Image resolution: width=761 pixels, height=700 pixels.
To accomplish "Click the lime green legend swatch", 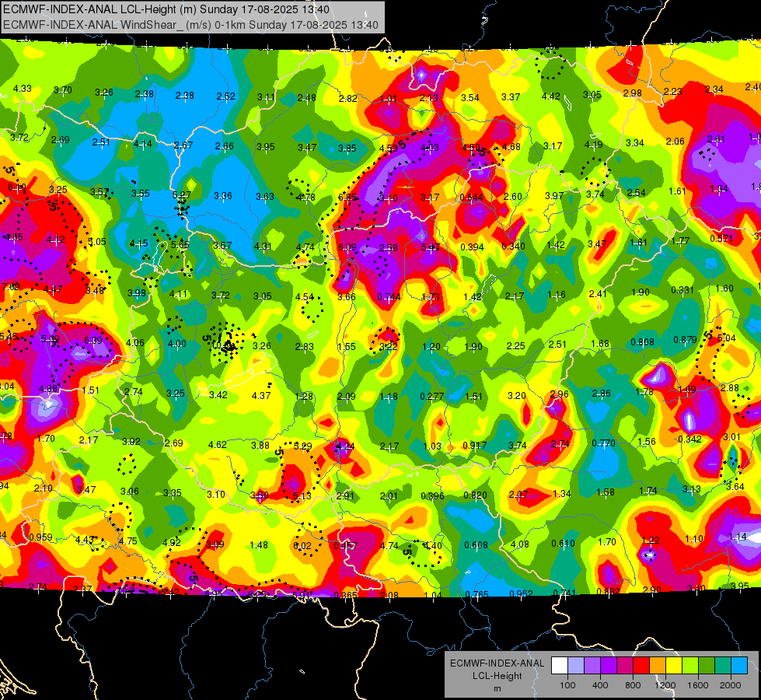I will coord(690,666).
